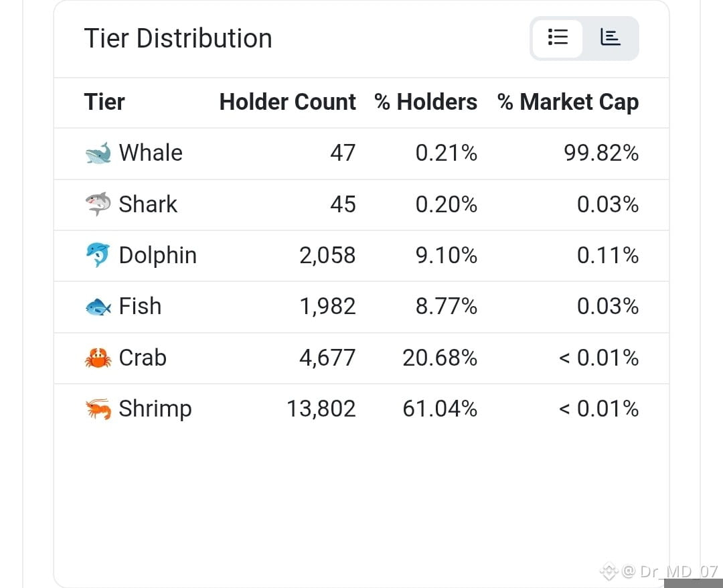Click the 99.82% market cap value
723x588 pixels.
[601, 153]
